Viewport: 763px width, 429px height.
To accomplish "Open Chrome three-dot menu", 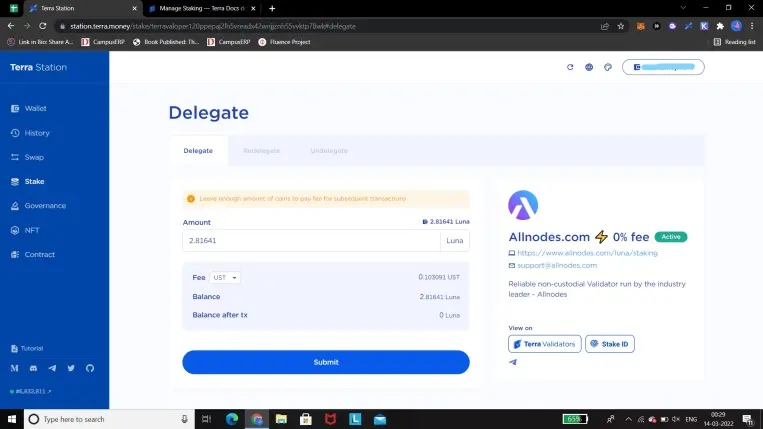I will point(752,26).
